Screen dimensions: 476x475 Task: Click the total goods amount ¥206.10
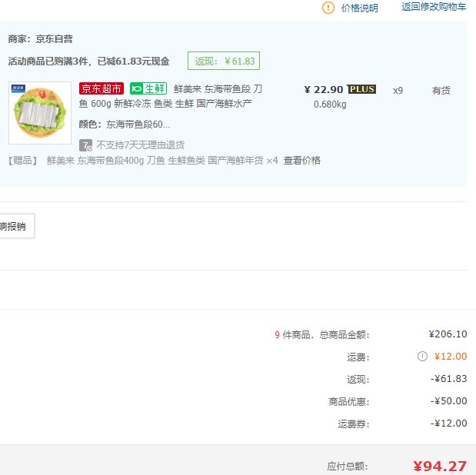tap(448, 334)
